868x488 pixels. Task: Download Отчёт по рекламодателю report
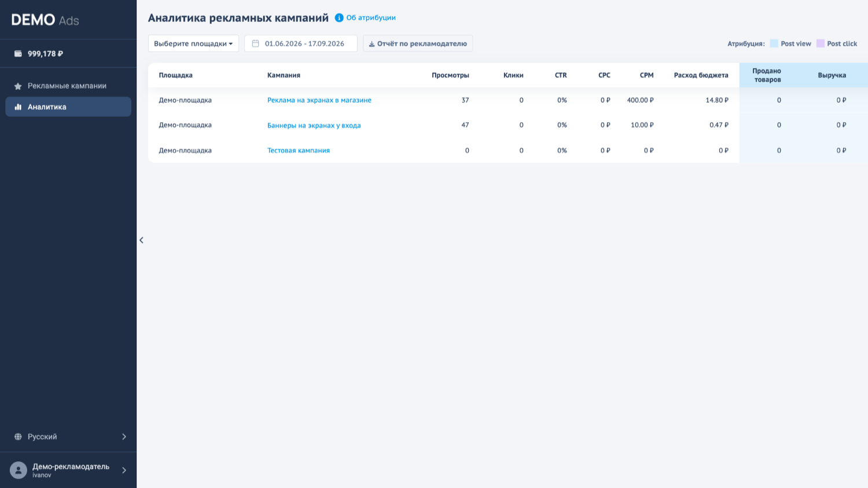pyautogui.click(x=418, y=43)
